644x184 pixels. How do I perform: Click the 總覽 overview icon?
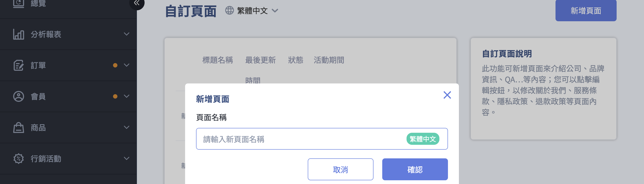click(18, 4)
